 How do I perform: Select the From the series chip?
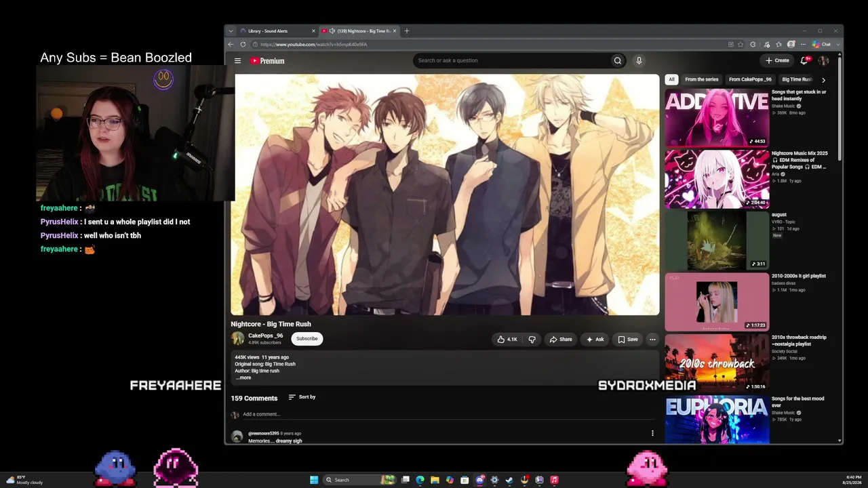pos(701,79)
